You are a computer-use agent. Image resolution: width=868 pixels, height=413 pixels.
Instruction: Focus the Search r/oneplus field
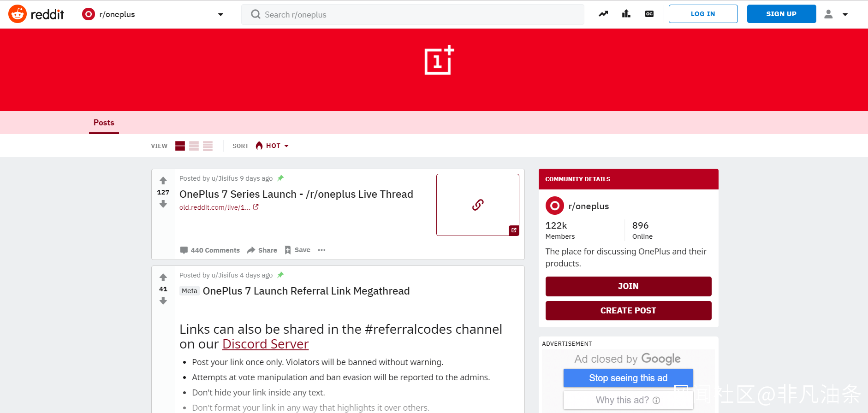413,14
